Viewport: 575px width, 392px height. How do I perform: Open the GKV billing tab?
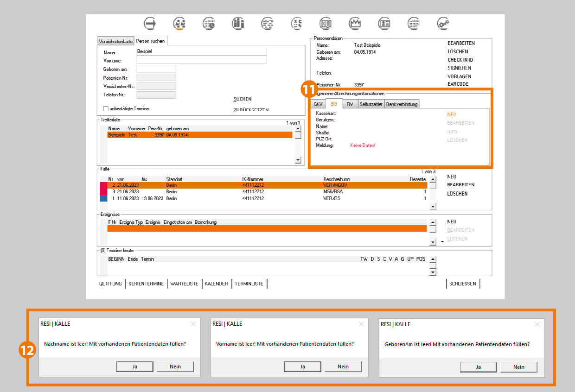click(318, 104)
